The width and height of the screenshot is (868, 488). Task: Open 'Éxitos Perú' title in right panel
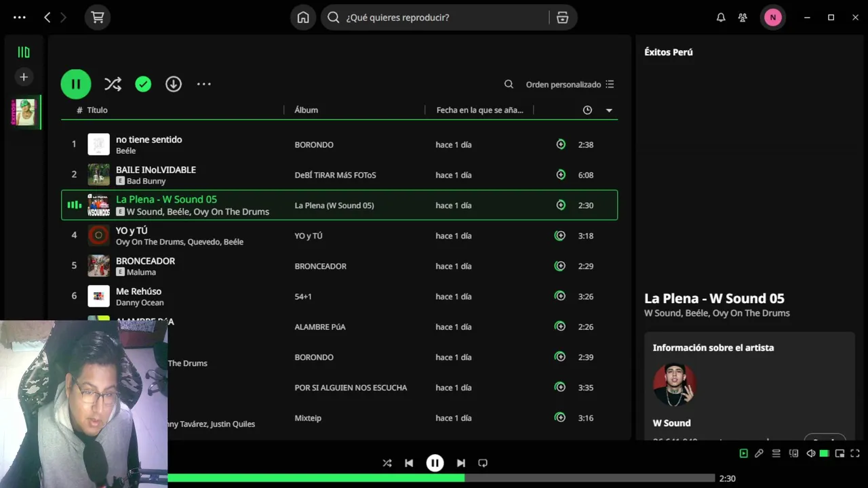[668, 52]
